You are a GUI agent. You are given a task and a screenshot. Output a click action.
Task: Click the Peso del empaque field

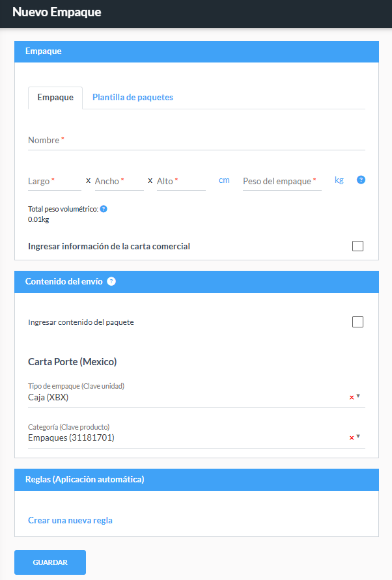(x=282, y=181)
